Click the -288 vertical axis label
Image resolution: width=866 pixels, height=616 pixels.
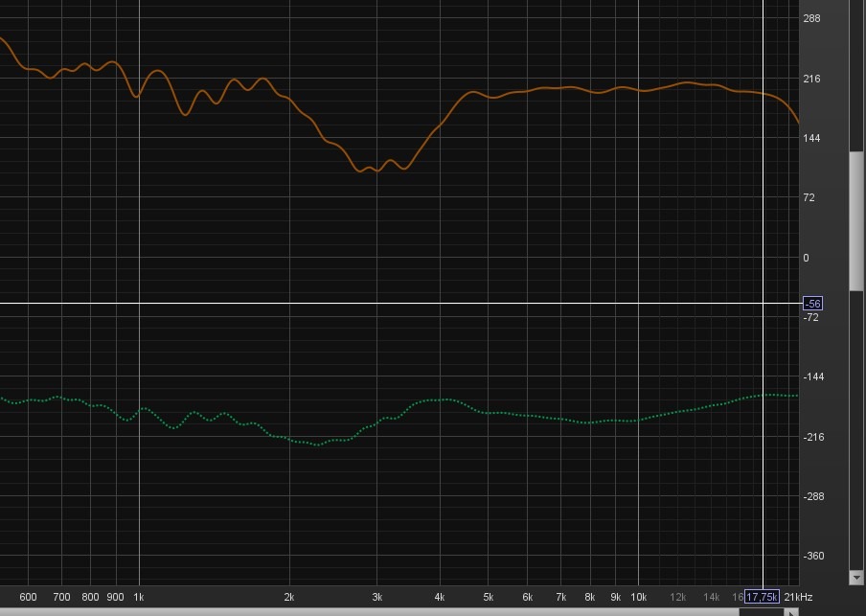[813, 496]
